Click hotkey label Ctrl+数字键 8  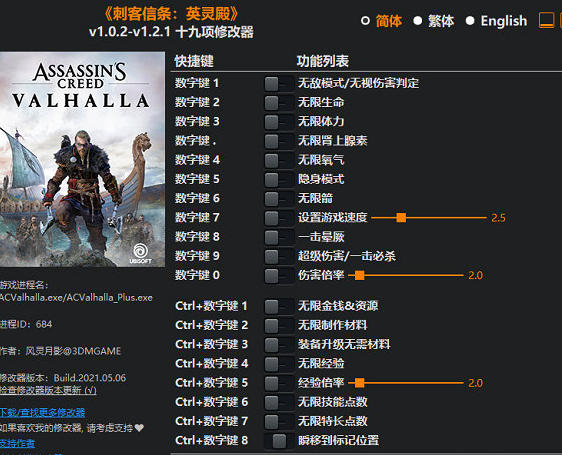(x=211, y=441)
